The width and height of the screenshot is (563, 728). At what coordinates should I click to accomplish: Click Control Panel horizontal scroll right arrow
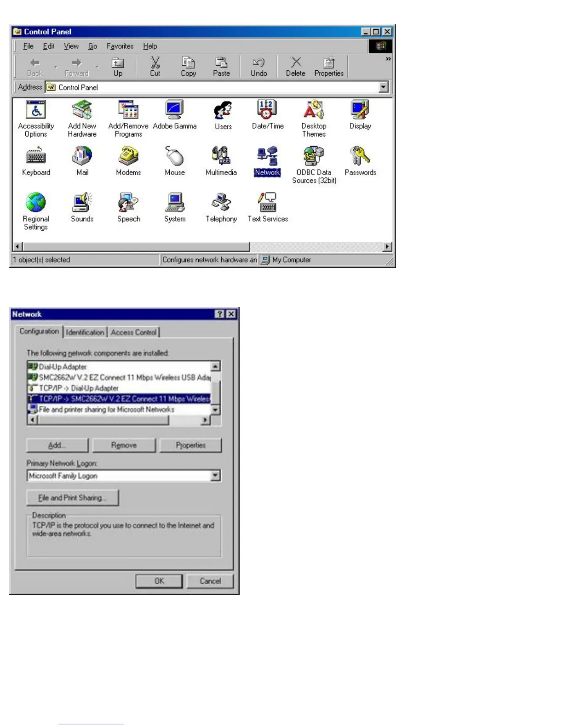click(387, 247)
